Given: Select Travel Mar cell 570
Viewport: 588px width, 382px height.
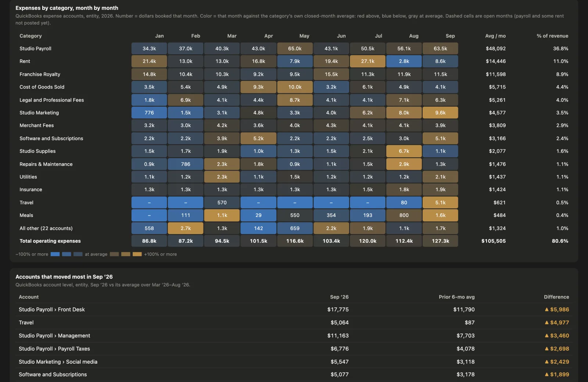Looking at the screenshot, I should pyautogui.click(x=222, y=203).
